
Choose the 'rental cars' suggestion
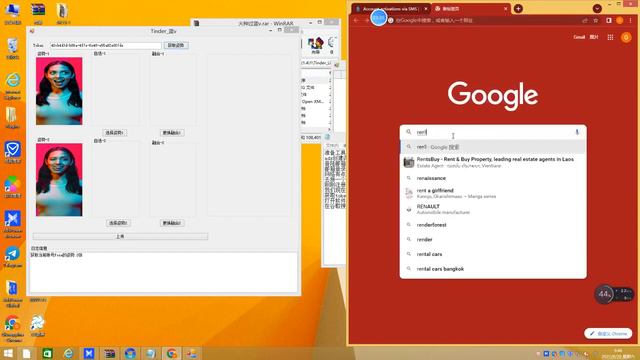[x=493, y=254]
